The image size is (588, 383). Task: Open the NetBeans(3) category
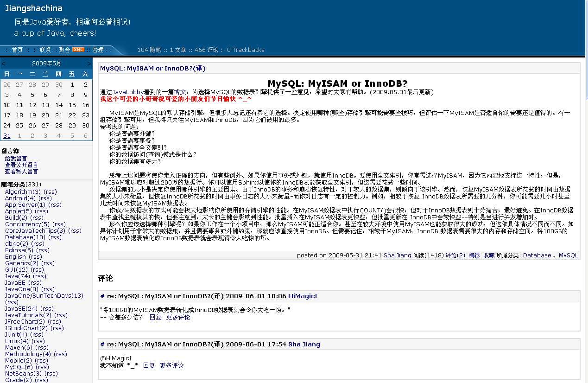point(23,373)
